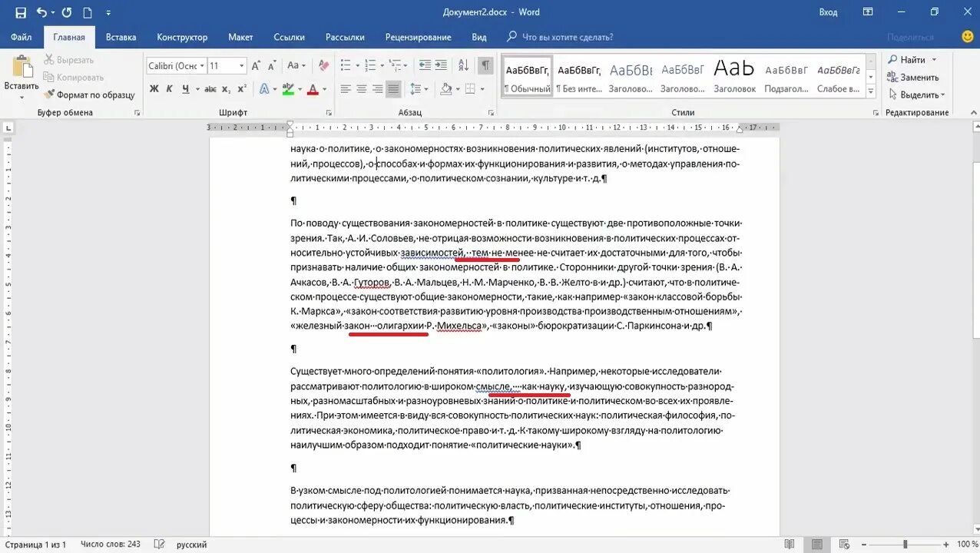Viewport: 980px width, 553px height.
Task: Click the Формат по образцу format painter
Action: 89,95
